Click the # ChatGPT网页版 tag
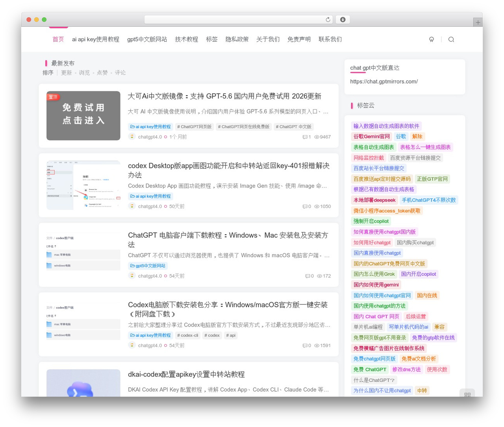The width and height of the screenshot is (504, 427). (195, 126)
